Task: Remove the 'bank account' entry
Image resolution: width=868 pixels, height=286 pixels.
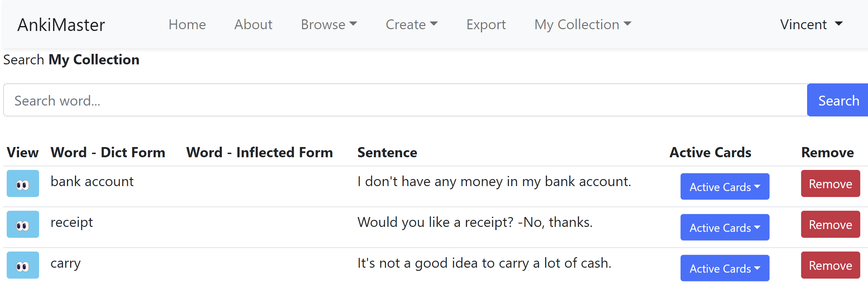Action: click(830, 184)
